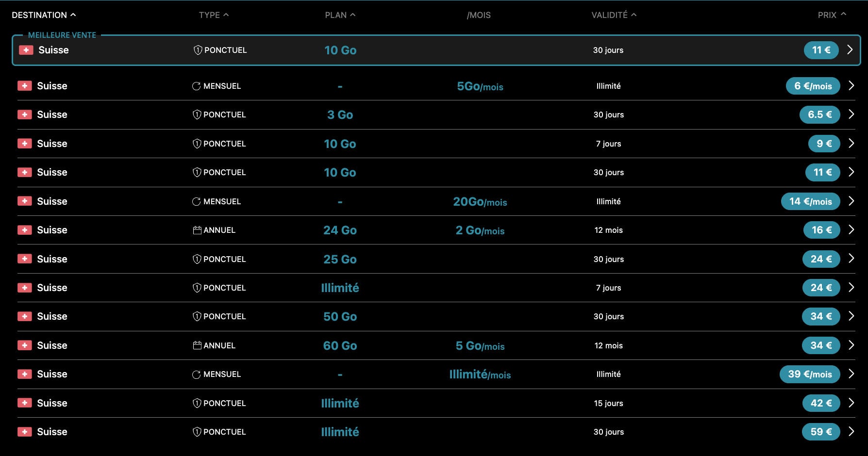Click the calendar icon on the 60 Go annual plan
The height and width of the screenshot is (456, 868).
point(197,345)
